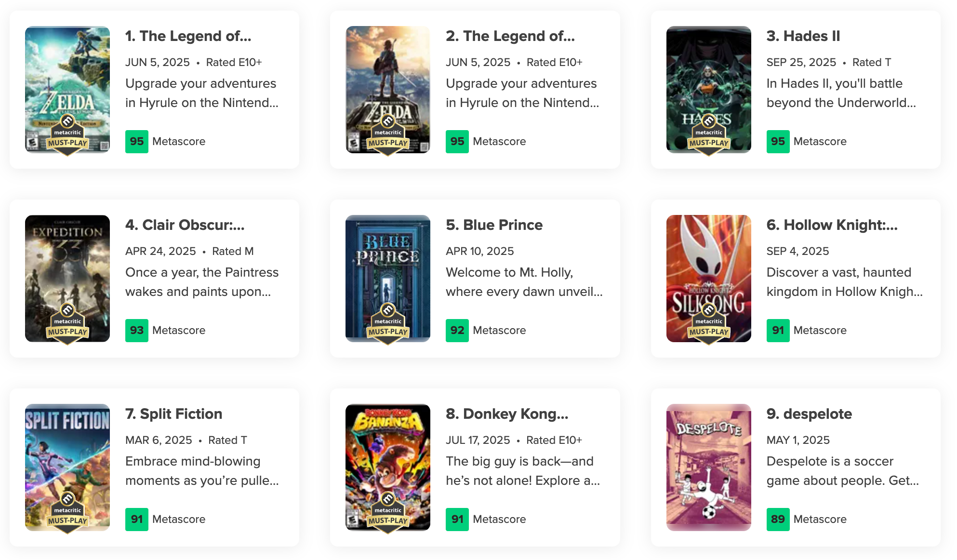Click the 89 Metascore box for despelote
The height and width of the screenshot is (560, 957).
point(778,520)
